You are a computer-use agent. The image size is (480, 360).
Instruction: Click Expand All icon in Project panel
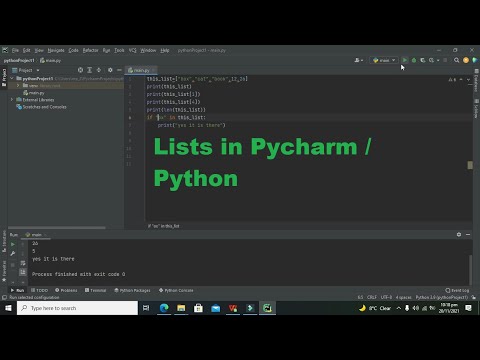tap(90, 70)
